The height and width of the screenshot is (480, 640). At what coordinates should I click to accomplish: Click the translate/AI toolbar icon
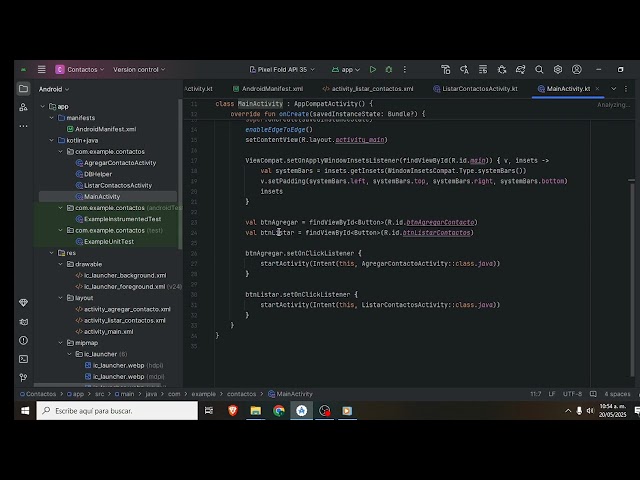point(464,70)
